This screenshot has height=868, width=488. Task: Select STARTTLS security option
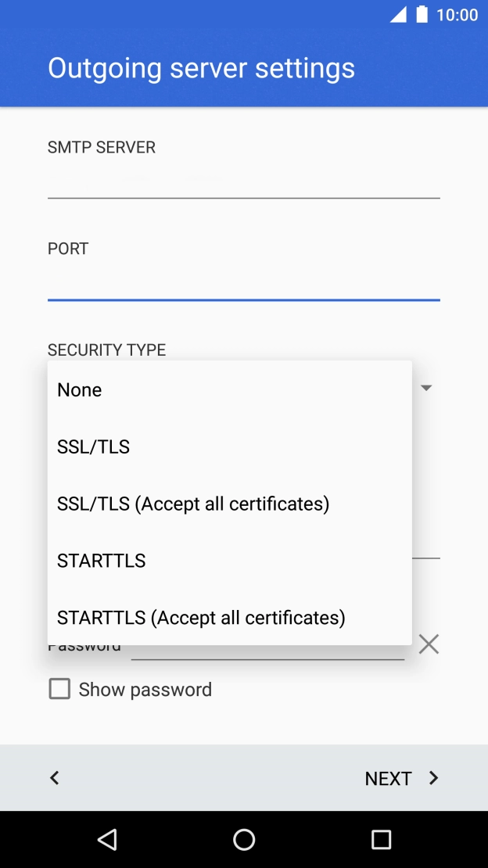tap(102, 561)
